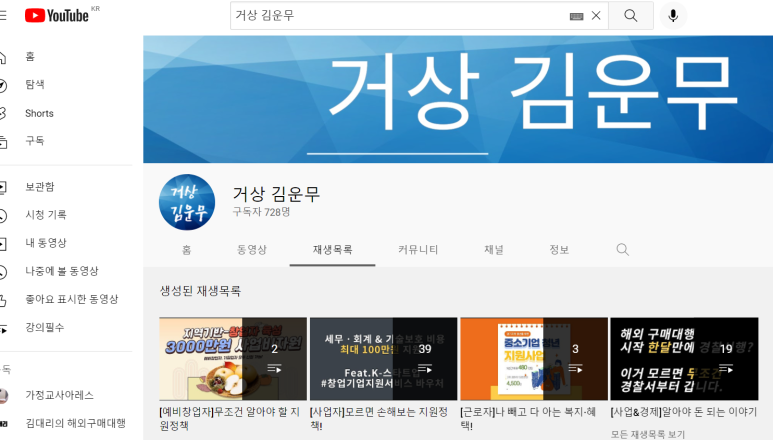Open the 해외 구매대행 playlist thumbnail
Screen dimensions: 773x440
(684, 359)
